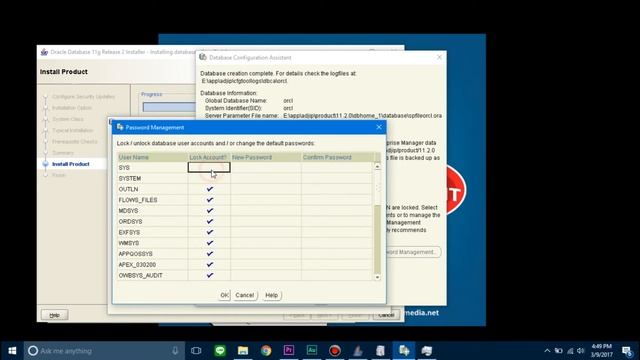Open Help in Password Management dialog
The image size is (640, 360).
point(271,295)
